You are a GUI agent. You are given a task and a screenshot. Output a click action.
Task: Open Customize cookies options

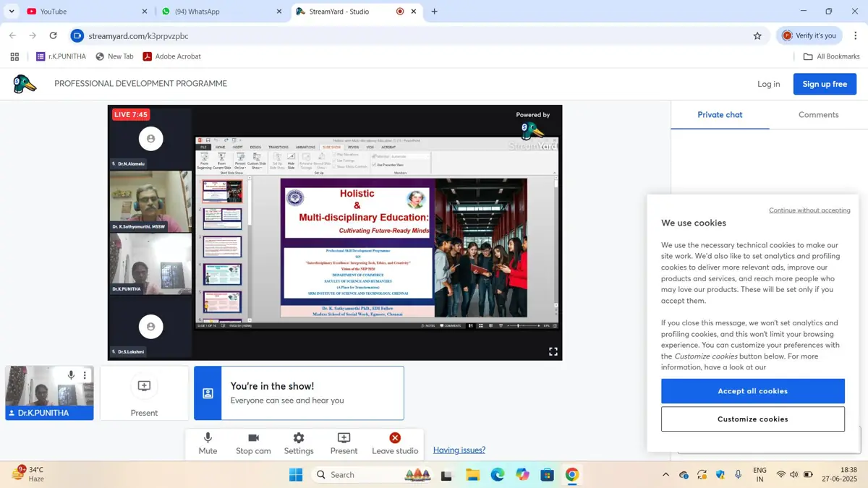point(752,419)
